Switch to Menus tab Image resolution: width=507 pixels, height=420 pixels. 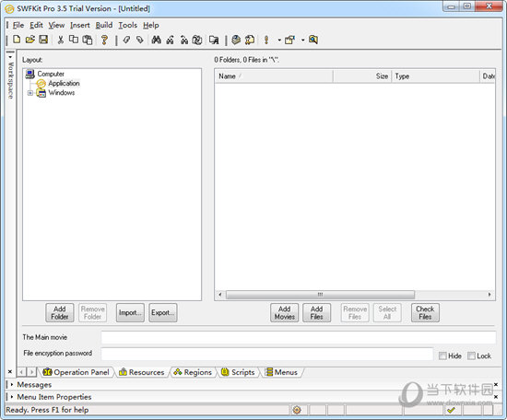pos(281,372)
